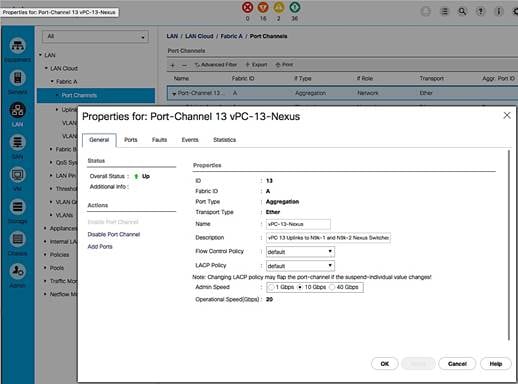Click the Help button
This screenshot has width=518, height=384.
(496, 364)
